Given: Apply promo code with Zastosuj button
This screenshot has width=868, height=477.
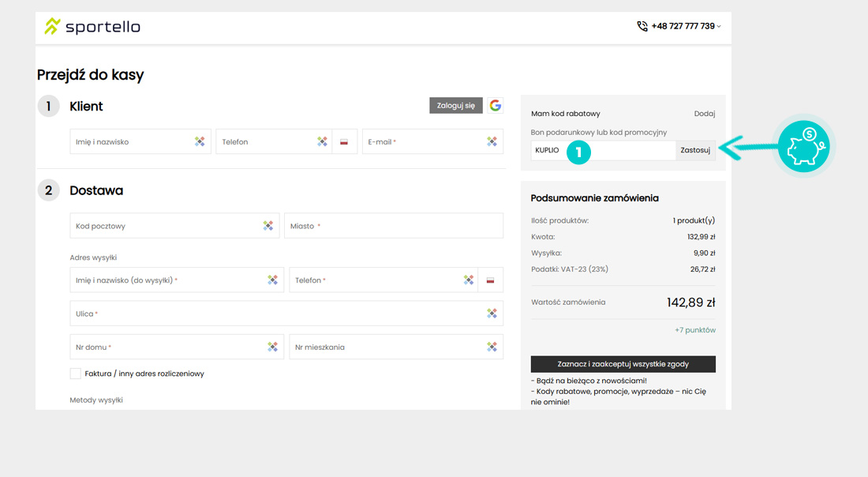Looking at the screenshot, I should click(695, 150).
